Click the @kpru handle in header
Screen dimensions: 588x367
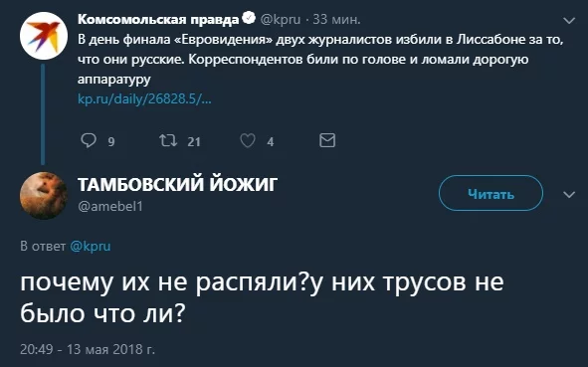[281, 19]
